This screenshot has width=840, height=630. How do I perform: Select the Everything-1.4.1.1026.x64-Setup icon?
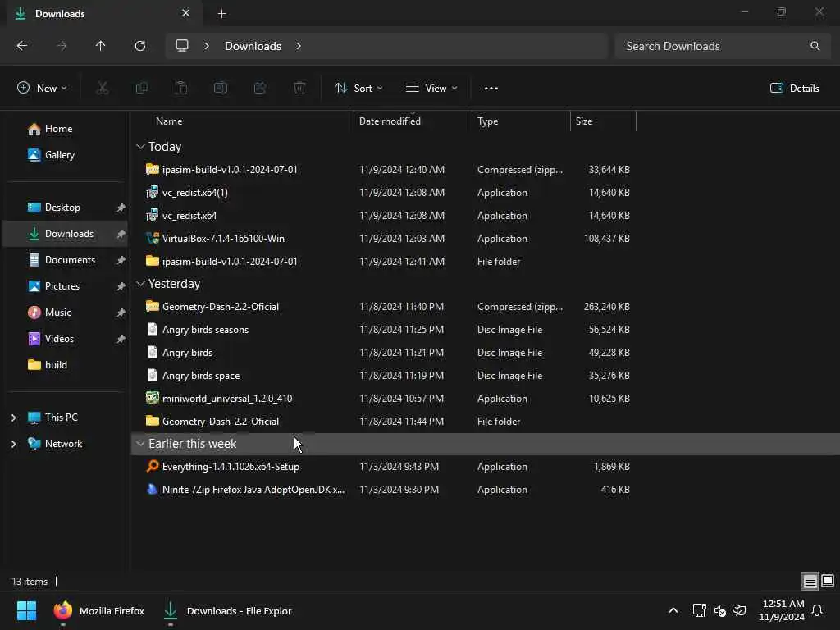coord(153,466)
